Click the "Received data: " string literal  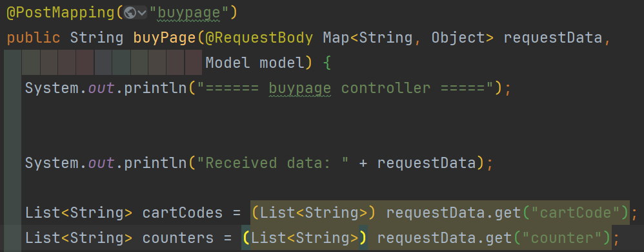tap(273, 163)
